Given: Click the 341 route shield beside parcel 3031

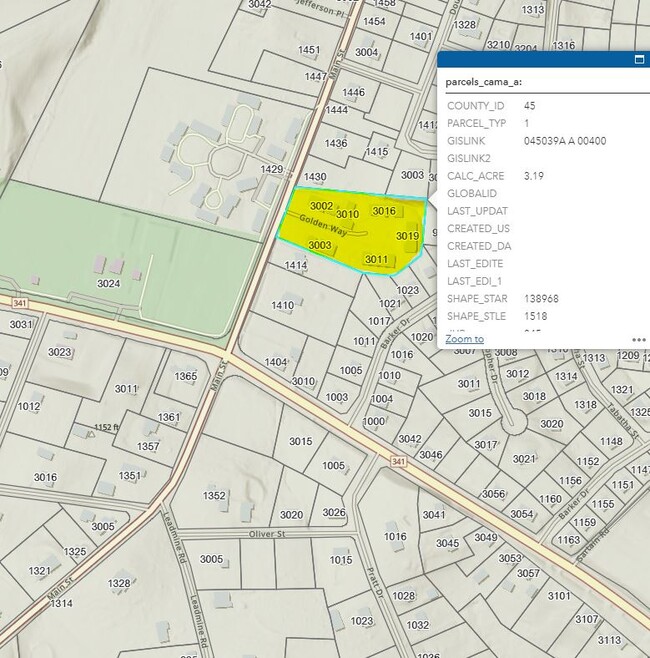Looking at the screenshot, I should pos(18,302).
